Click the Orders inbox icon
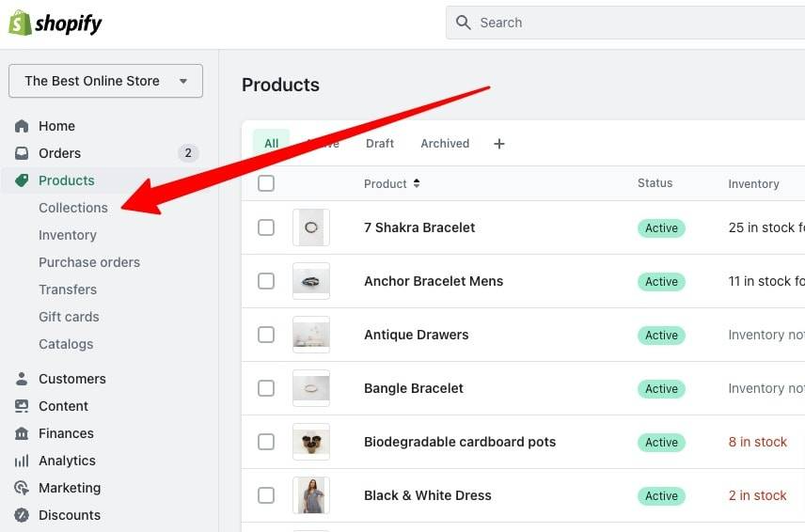This screenshot has height=532, width=805. tap(22, 153)
